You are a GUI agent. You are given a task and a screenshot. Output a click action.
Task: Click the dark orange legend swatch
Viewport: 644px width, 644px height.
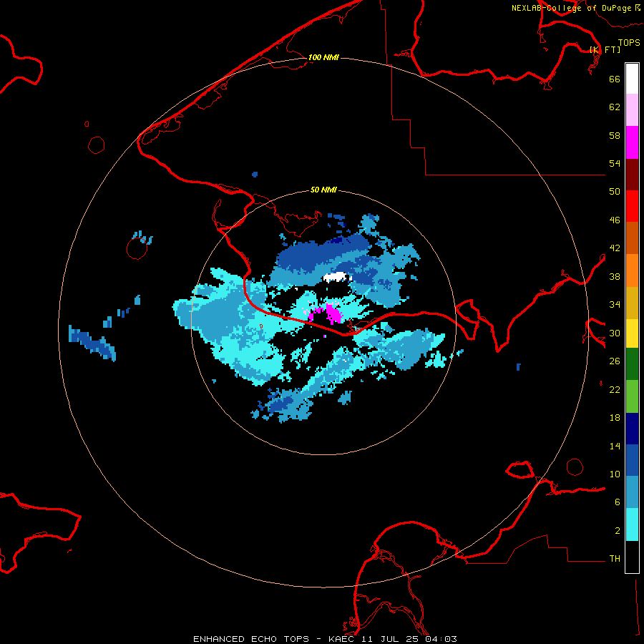632,238
